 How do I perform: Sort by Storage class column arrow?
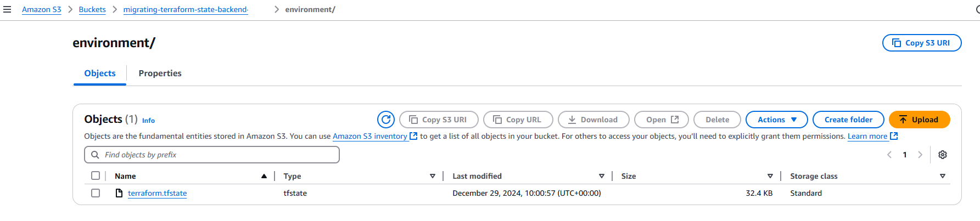tap(943, 176)
